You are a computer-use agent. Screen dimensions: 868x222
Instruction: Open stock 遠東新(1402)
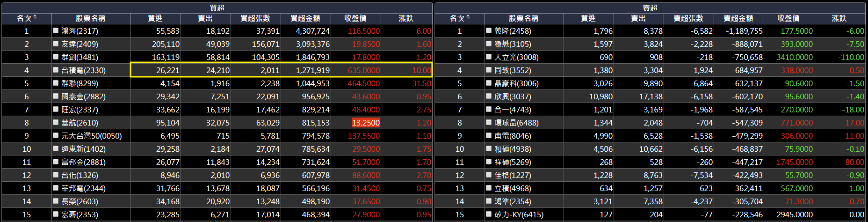pos(83,149)
